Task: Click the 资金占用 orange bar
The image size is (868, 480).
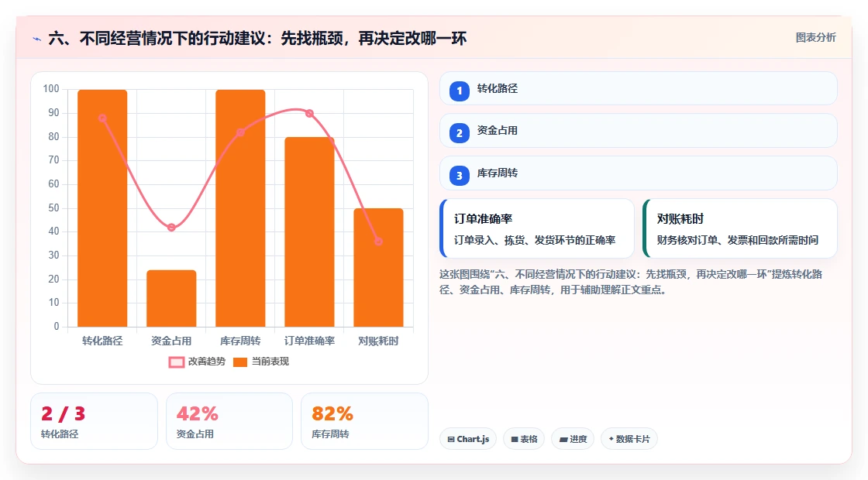Action: (x=171, y=298)
